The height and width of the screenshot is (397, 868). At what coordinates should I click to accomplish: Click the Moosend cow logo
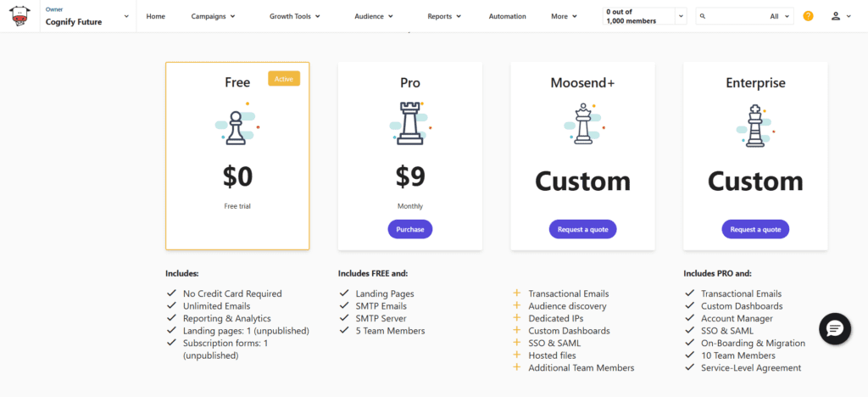point(19,16)
